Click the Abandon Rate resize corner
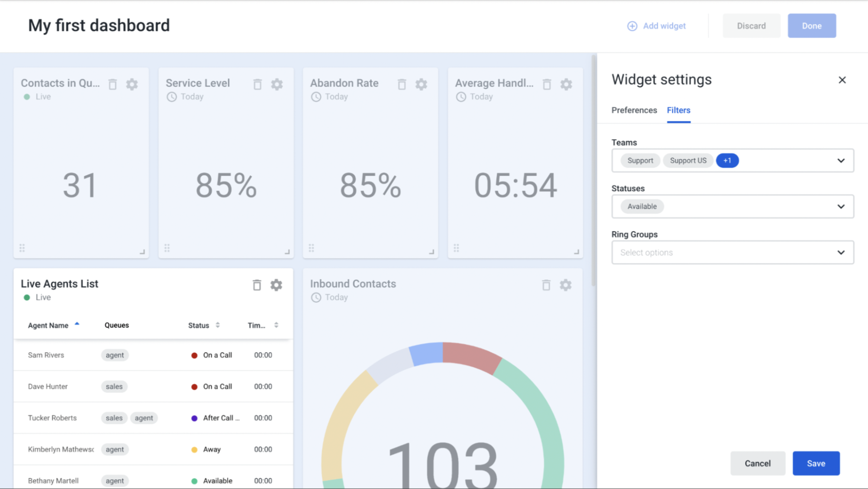 coord(432,252)
